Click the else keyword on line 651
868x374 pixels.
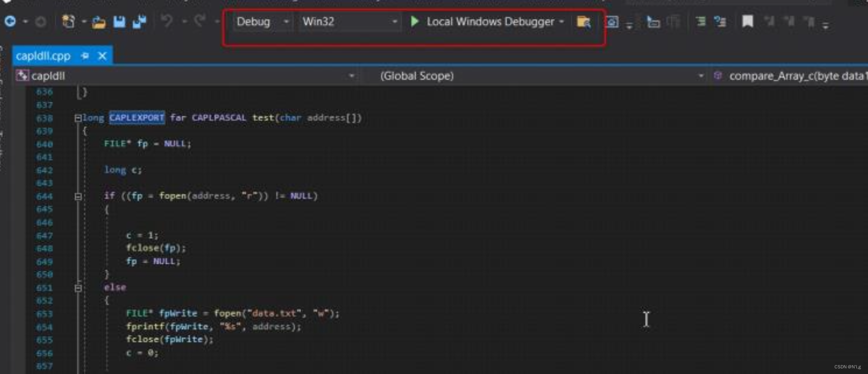115,287
